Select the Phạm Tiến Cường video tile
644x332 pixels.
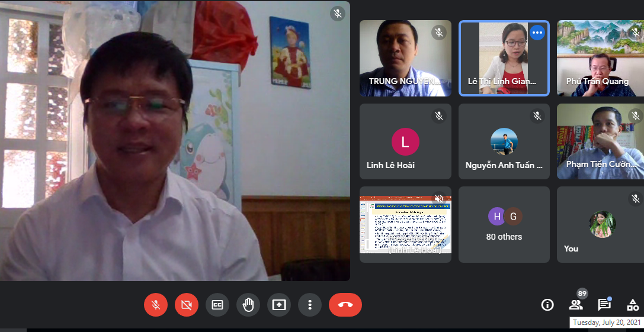pos(600,142)
